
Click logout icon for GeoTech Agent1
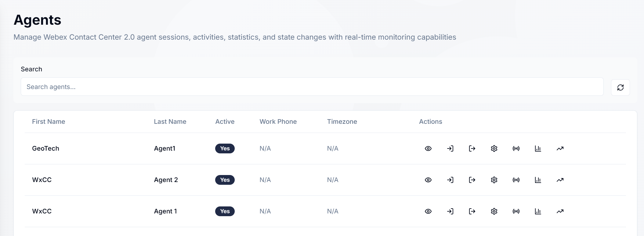coord(472,148)
